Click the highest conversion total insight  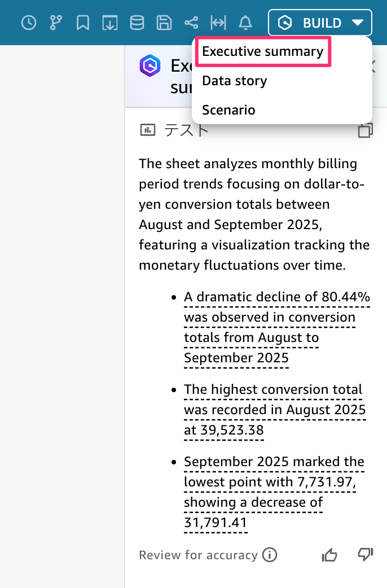coord(275,410)
